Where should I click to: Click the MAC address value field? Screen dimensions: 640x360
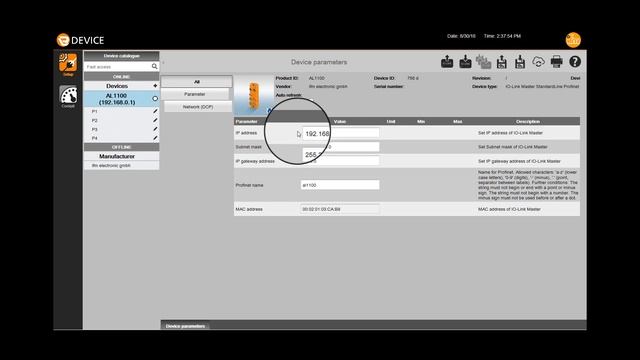[x=340, y=209]
